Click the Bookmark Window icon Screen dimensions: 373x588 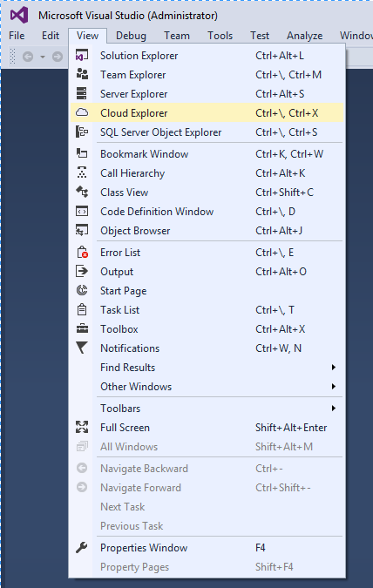pos(82,153)
